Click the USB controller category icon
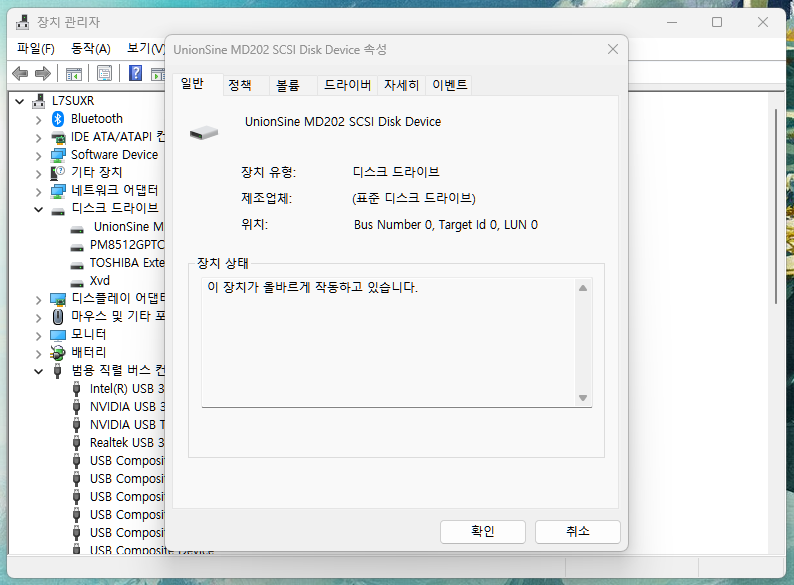 click(58, 371)
